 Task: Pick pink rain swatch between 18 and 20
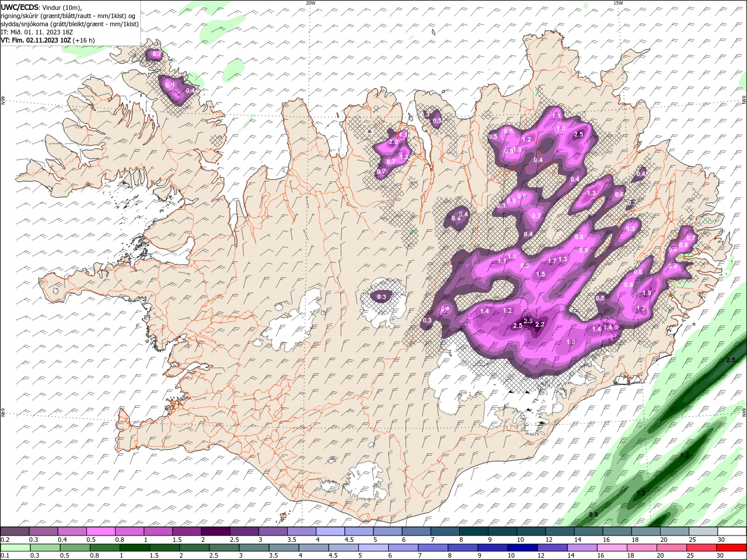point(641,548)
